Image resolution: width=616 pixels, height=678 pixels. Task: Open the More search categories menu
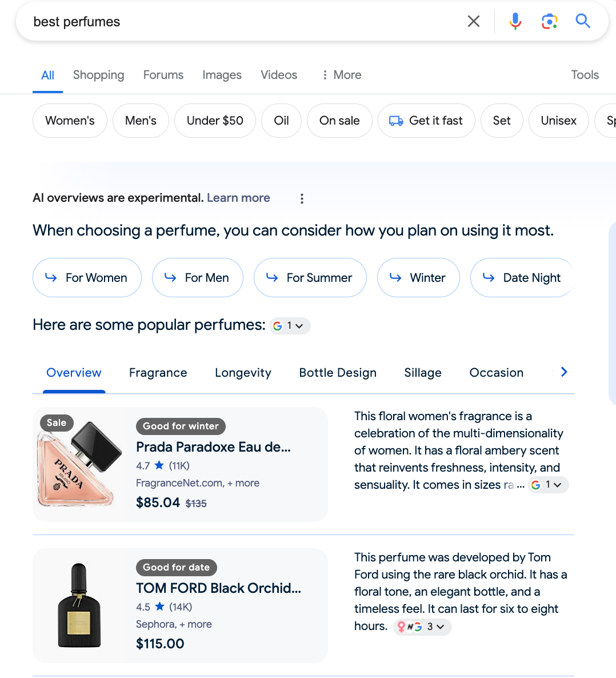point(342,75)
